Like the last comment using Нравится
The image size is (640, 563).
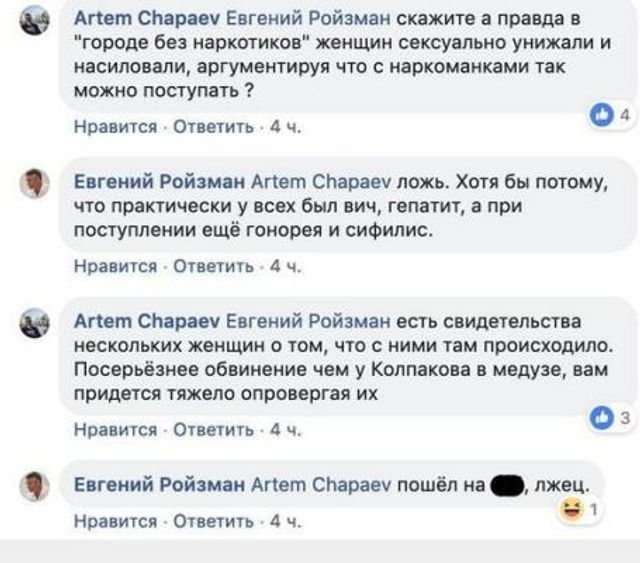pyautogui.click(x=116, y=521)
